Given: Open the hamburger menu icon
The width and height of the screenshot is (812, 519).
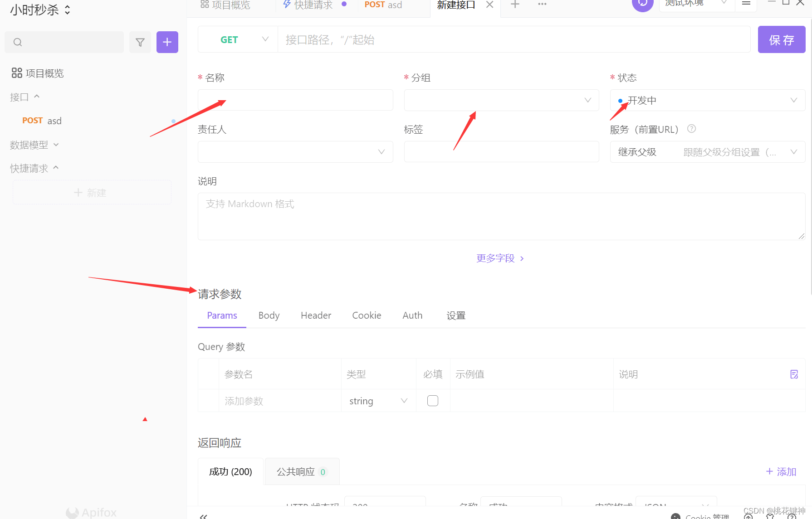Looking at the screenshot, I should pyautogui.click(x=746, y=3).
